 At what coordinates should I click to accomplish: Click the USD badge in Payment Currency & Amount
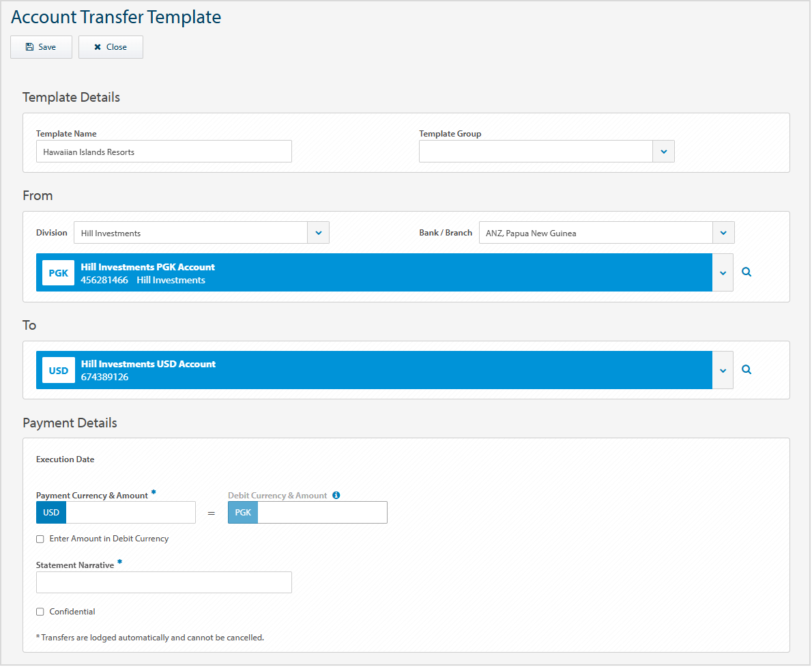tap(50, 512)
